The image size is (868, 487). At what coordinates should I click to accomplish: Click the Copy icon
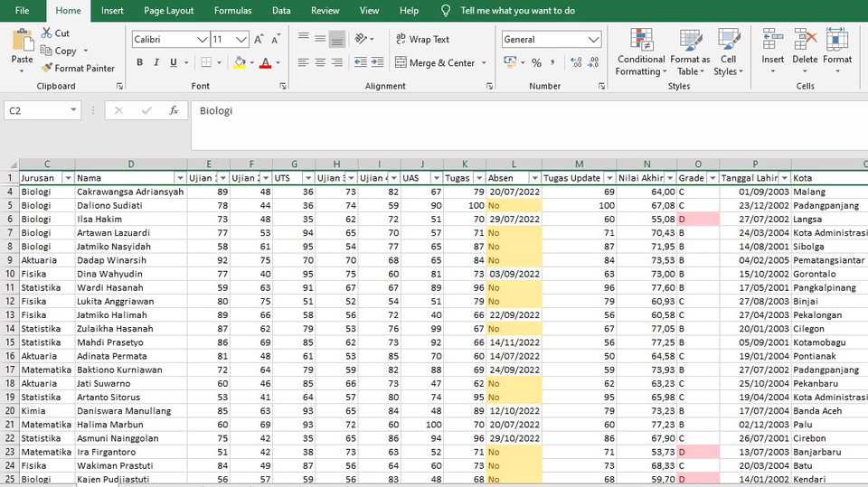(x=46, y=51)
